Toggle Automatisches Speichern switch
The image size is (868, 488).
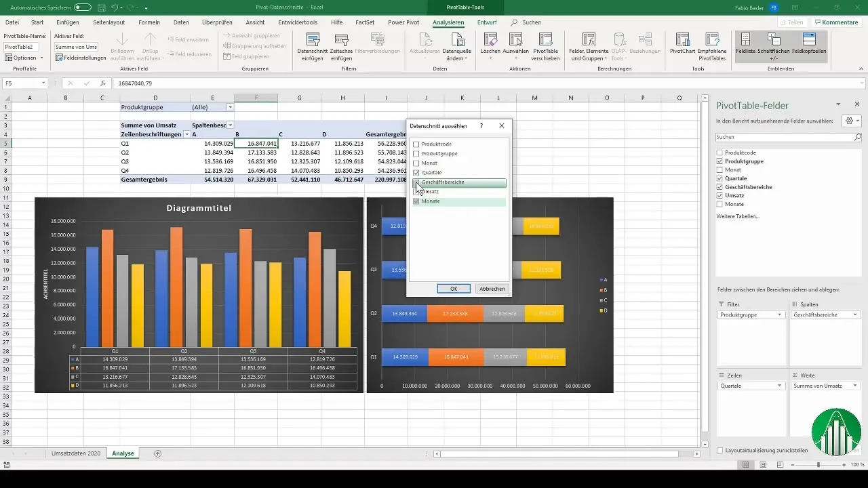83,7
